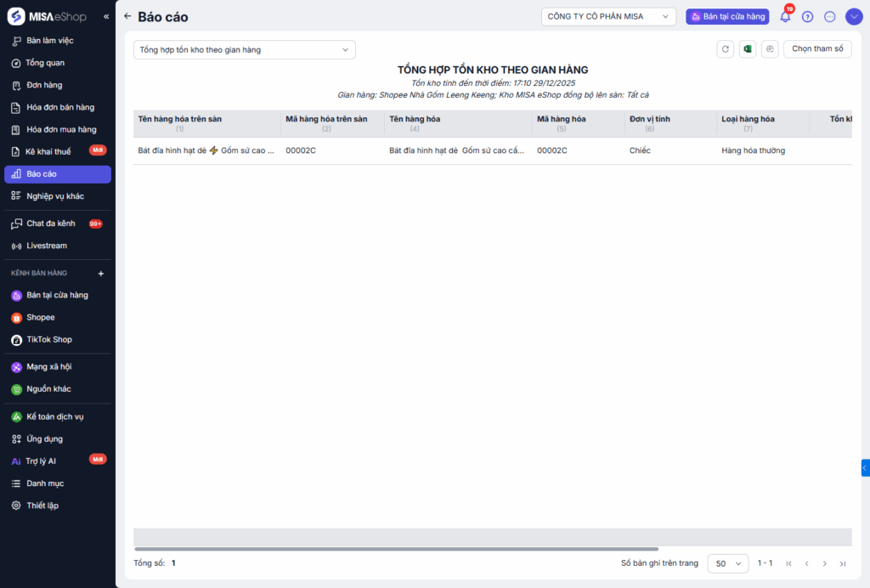The image size is (870, 588).
Task: Open Chat đa kênh
Action: click(x=58, y=223)
